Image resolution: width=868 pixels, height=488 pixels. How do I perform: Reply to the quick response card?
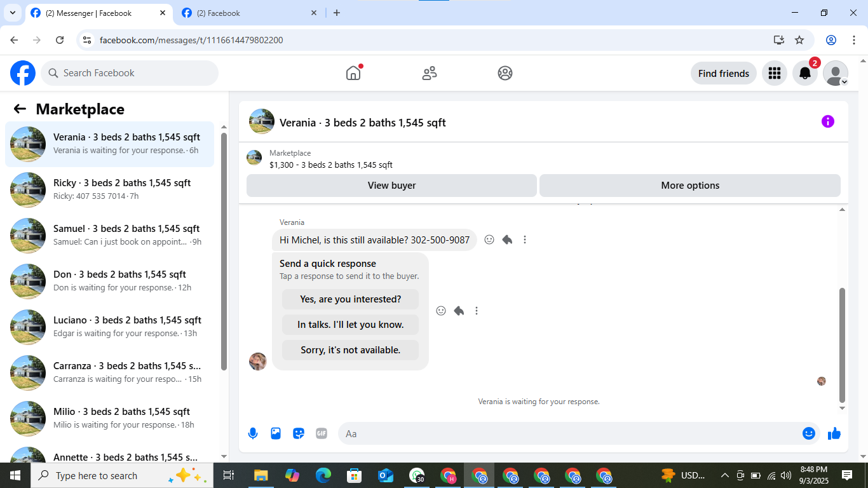(459, 311)
